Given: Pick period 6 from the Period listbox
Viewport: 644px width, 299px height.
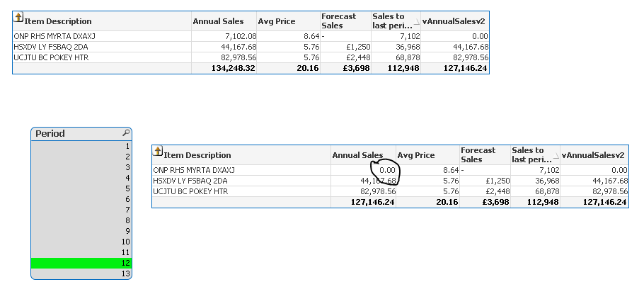Looking at the screenshot, I should coord(81,199).
